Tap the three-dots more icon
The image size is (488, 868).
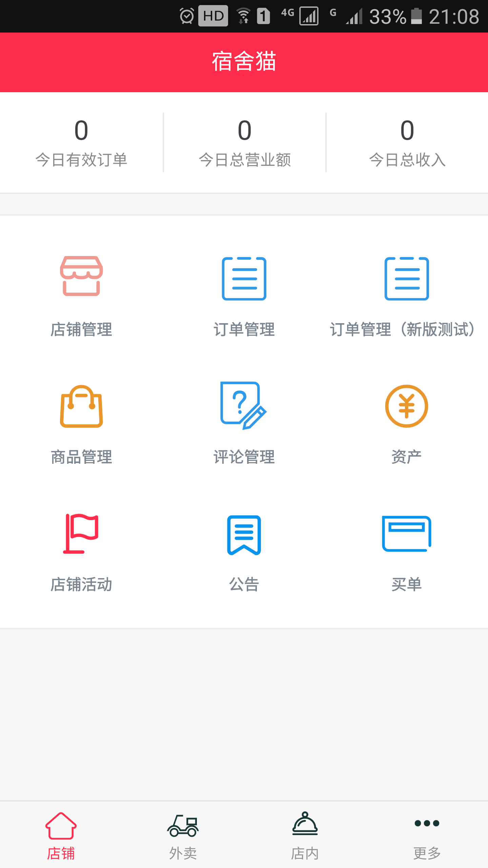click(427, 823)
